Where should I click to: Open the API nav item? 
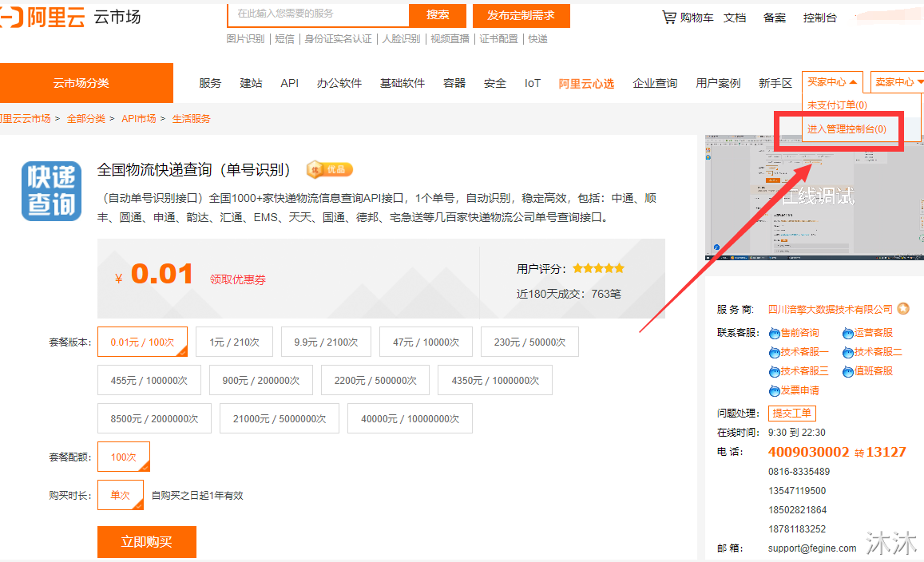coord(289,83)
